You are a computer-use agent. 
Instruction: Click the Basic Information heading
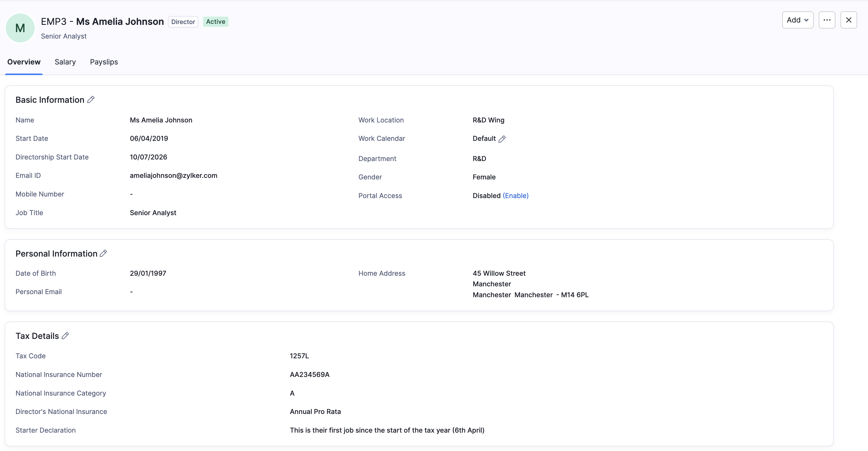point(50,100)
